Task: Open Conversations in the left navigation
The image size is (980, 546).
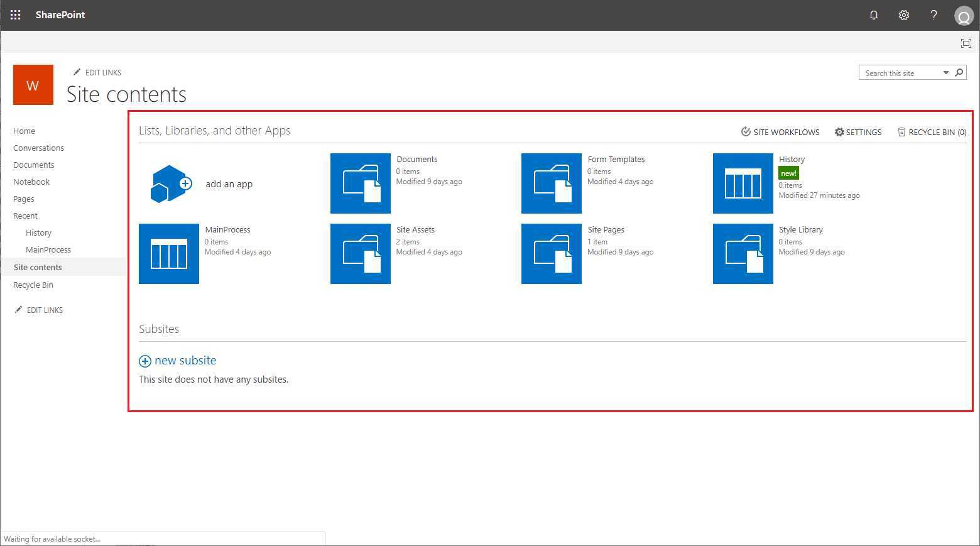Action: click(38, 148)
